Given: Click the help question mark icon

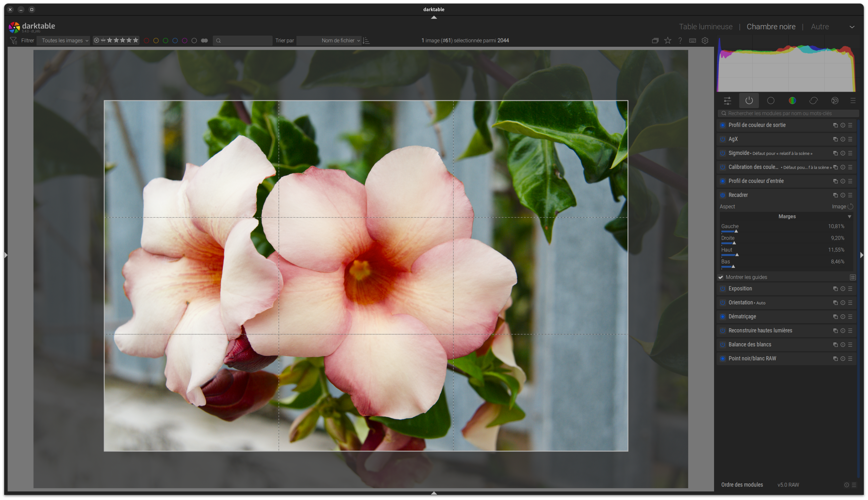Looking at the screenshot, I should pyautogui.click(x=680, y=40).
